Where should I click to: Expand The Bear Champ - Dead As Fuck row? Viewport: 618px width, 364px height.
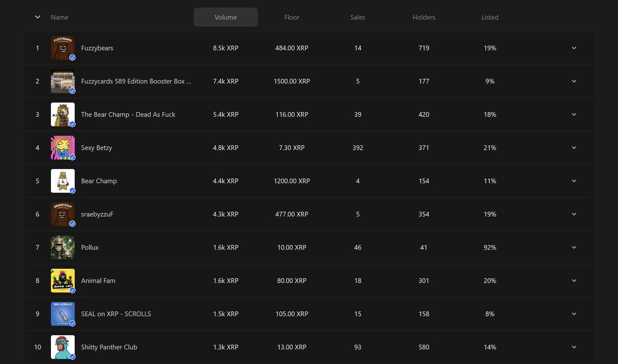pos(574,114)
